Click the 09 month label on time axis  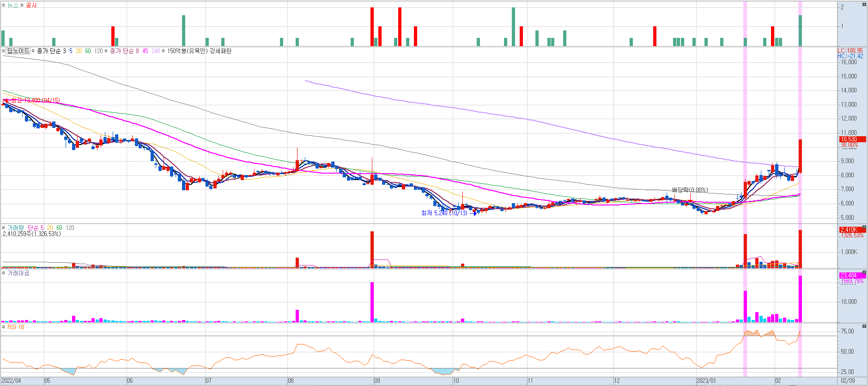coord(377,381)
